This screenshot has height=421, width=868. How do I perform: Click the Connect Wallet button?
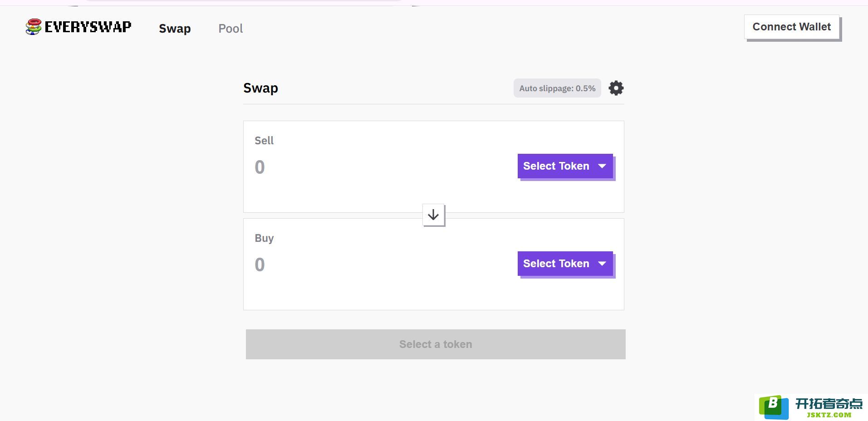coord(791,27)
